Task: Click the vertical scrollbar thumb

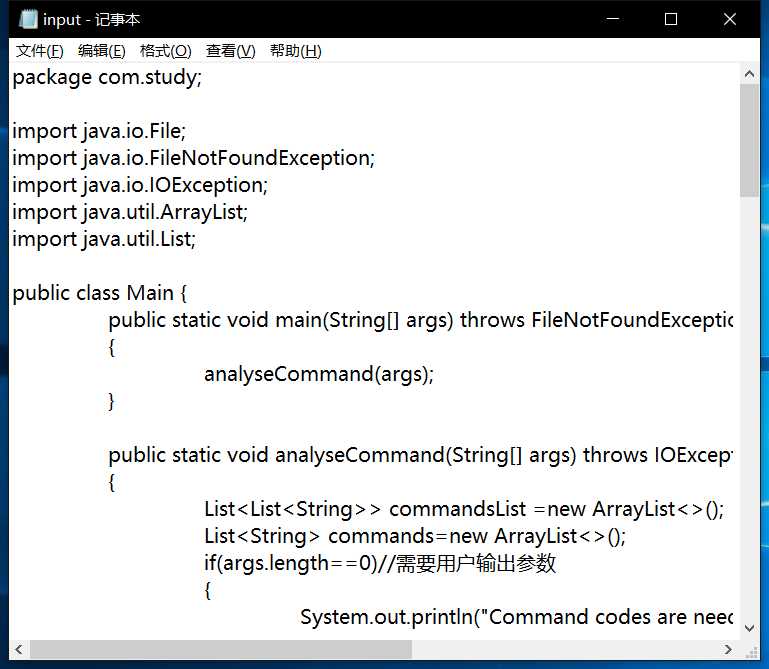Action: pos(749,141)
